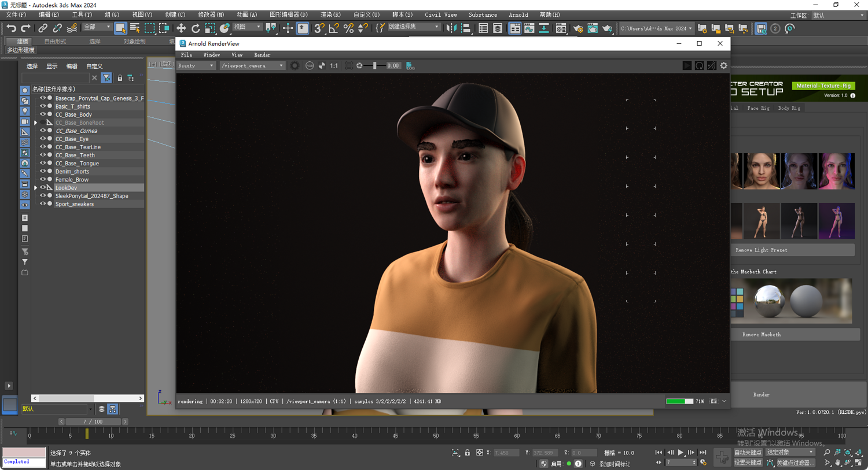The height and width of the screenshot is (470, 868).
Task: Adjust the exposure slider in RenderView
Action: pyautogui.click(x=375, y=66)
